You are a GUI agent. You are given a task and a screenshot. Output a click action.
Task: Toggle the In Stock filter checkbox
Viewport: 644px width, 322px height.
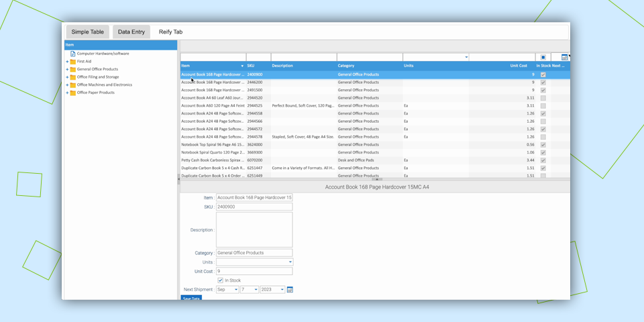click(543, 57)
